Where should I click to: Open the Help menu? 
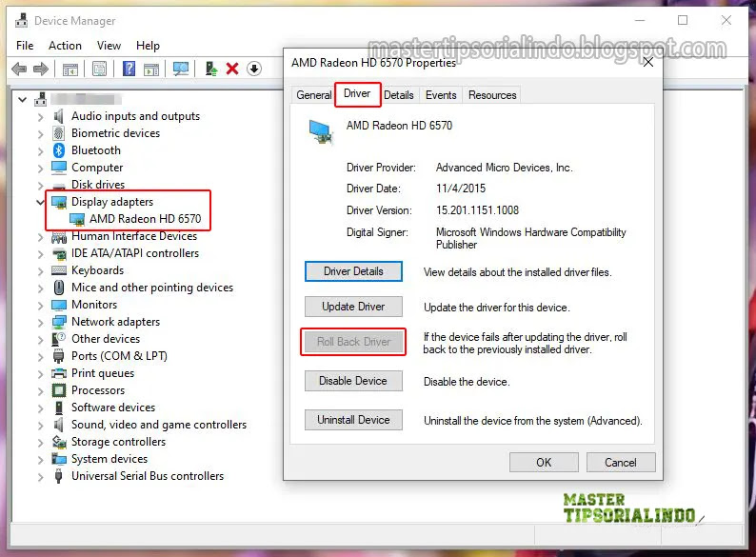(148, 46)
